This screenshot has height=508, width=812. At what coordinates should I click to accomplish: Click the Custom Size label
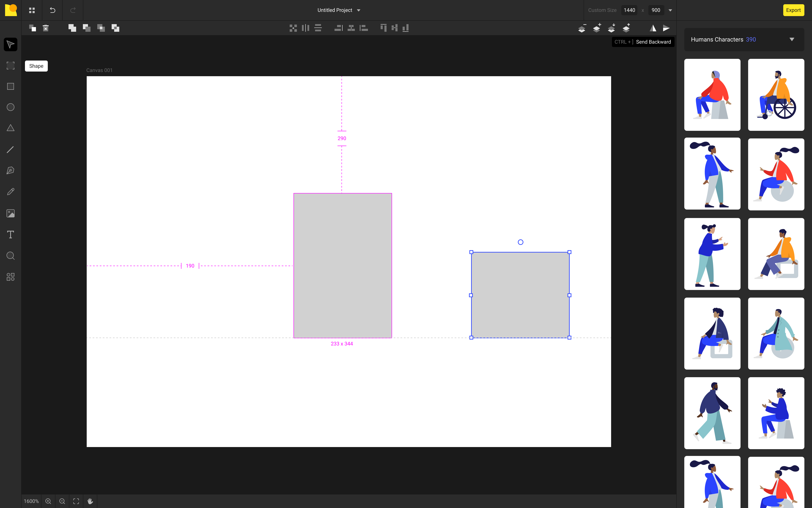602,10
